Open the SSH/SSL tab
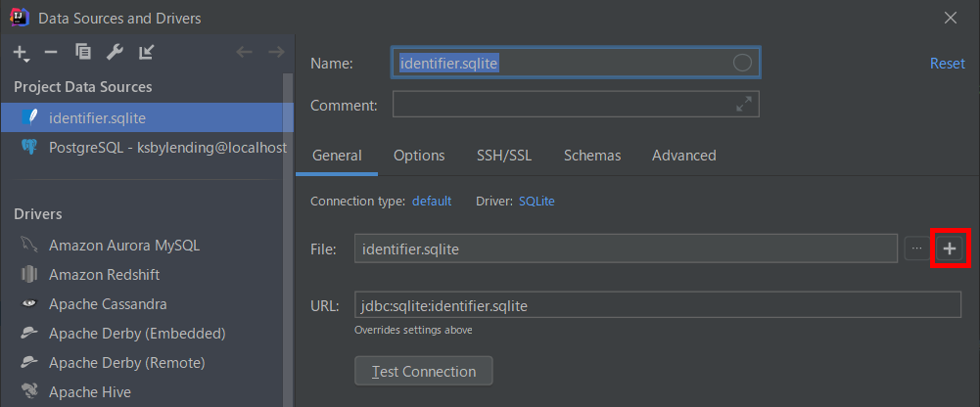Image resolution: width=980 pixels, height=407 pixels. 504,156
